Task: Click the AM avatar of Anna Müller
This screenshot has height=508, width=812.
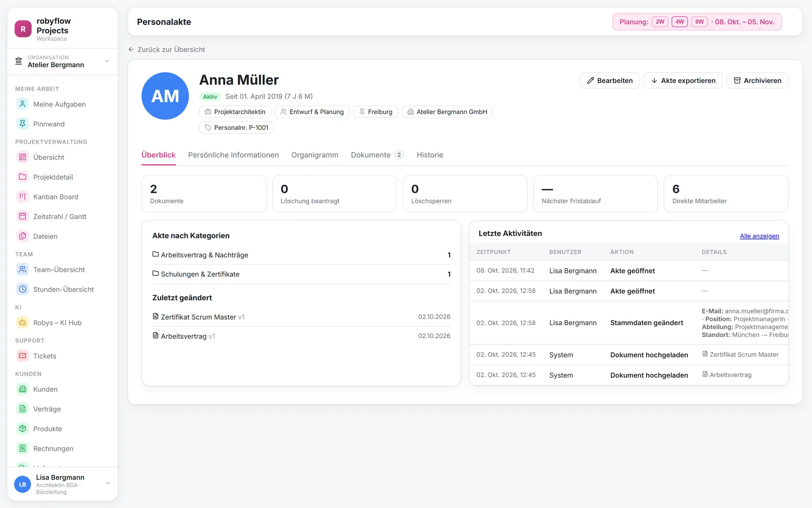Action: tap(165, 96)
